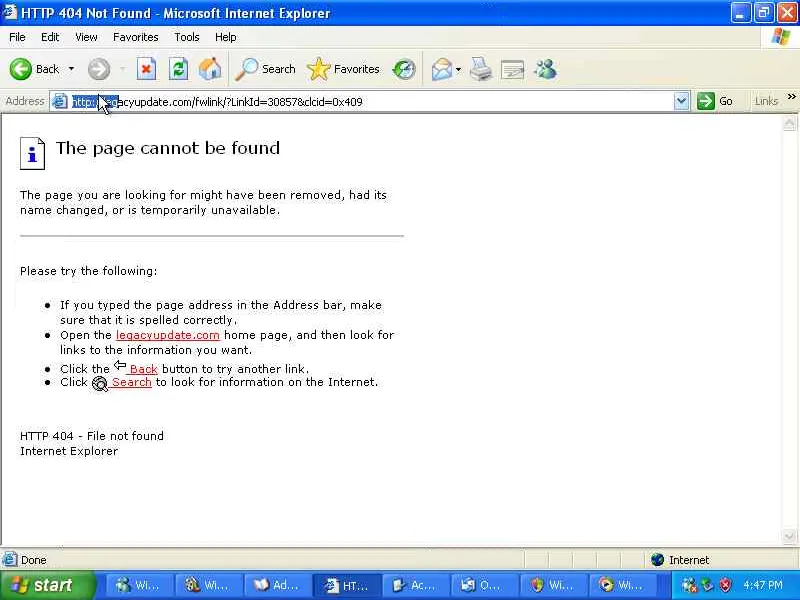Click the scrollbar up arrow

[789, 123]
